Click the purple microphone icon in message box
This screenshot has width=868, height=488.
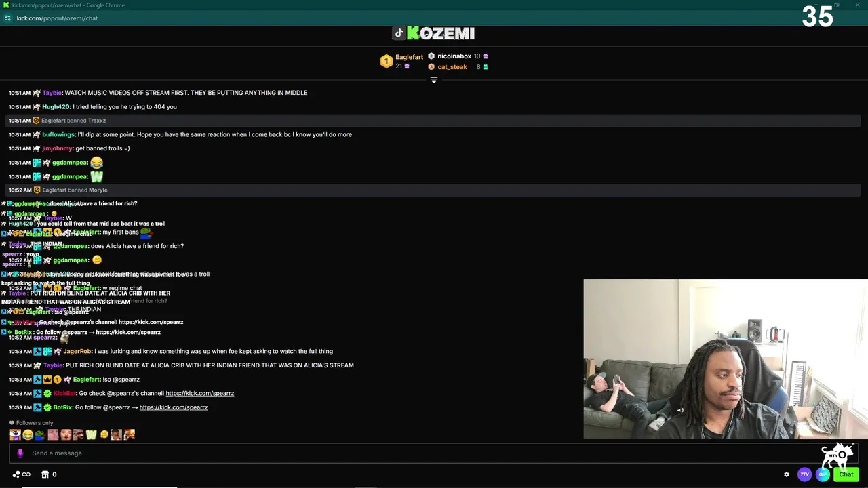point(20,453)
